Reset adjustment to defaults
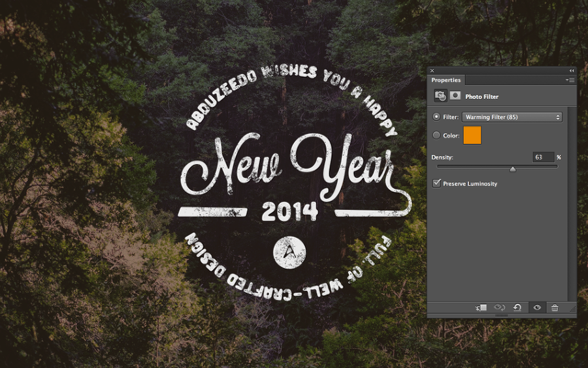Viewport: 588px width, 368px height. click(x=517, y=308)
